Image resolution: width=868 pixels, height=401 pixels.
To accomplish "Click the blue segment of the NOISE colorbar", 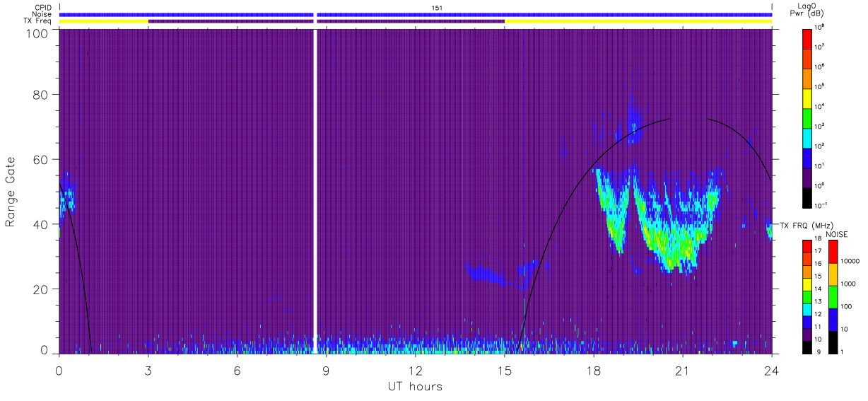I will tap(833, 320).
